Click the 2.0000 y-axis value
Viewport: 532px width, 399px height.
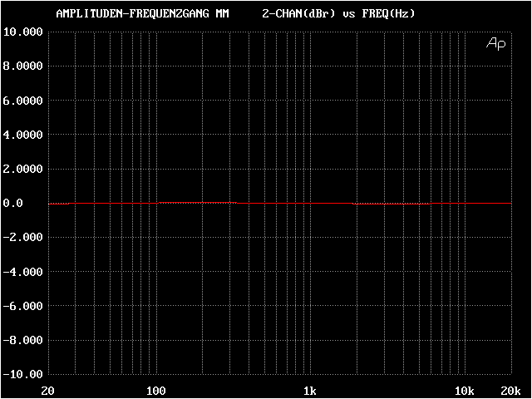pyautogui.click(x=23, y=169)
